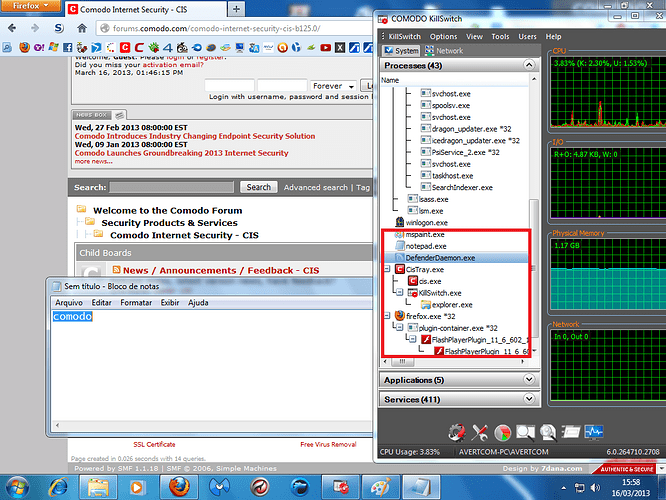The image size is (666, 500).
Task: Click the activation email link
Action: pos(173,65)
